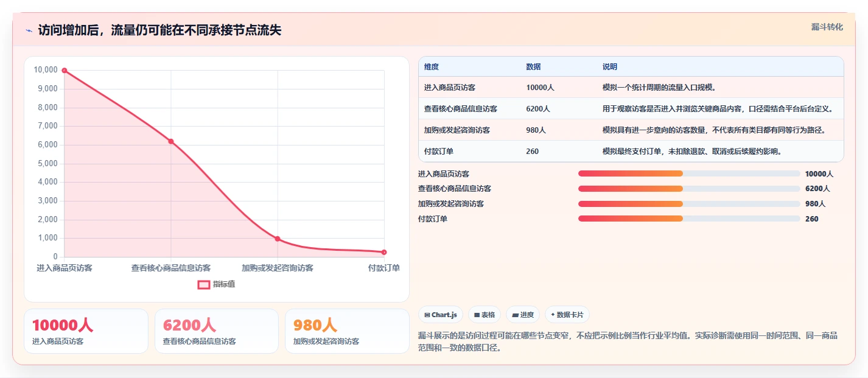The width and height of the screenshot is (868, 378).
Task: Click the lightning icon before the header title
Action: point(29,30)
